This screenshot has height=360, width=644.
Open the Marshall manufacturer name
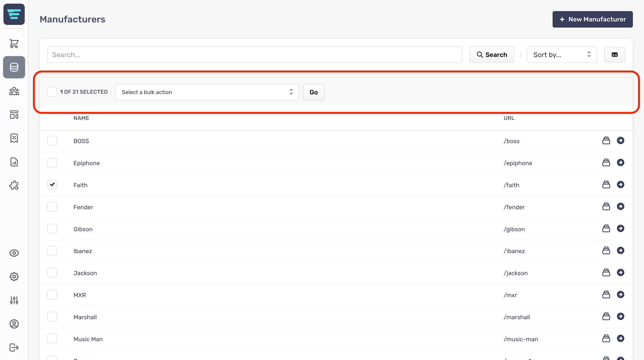pyautogui.click(x=85, y=317)
